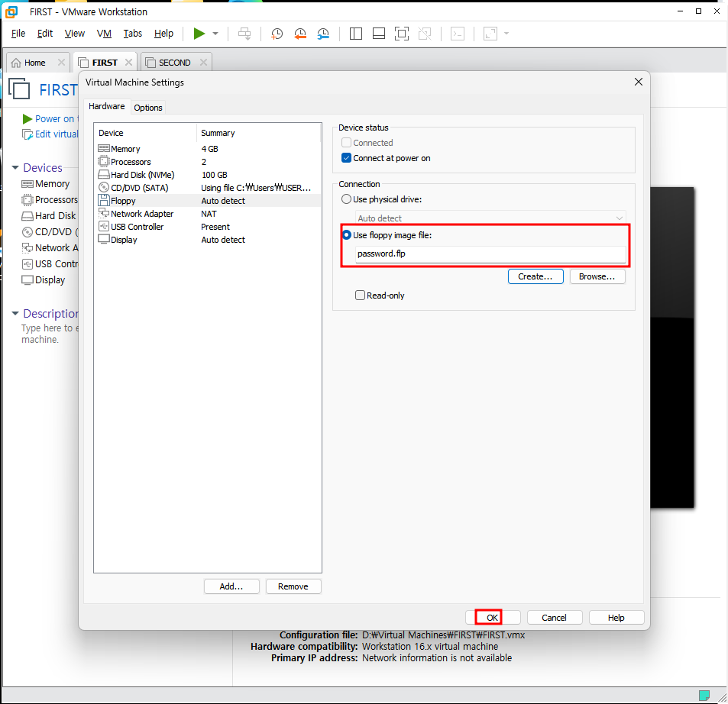Select the Processors device row in list
Image resolution: width=728 pixels, height=704 pixels.
(207, 162)
